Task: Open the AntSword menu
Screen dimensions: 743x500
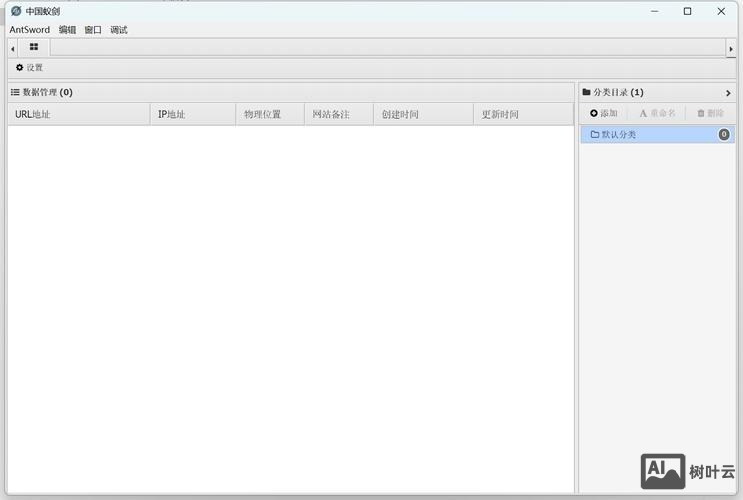Action: pos(29,30)
